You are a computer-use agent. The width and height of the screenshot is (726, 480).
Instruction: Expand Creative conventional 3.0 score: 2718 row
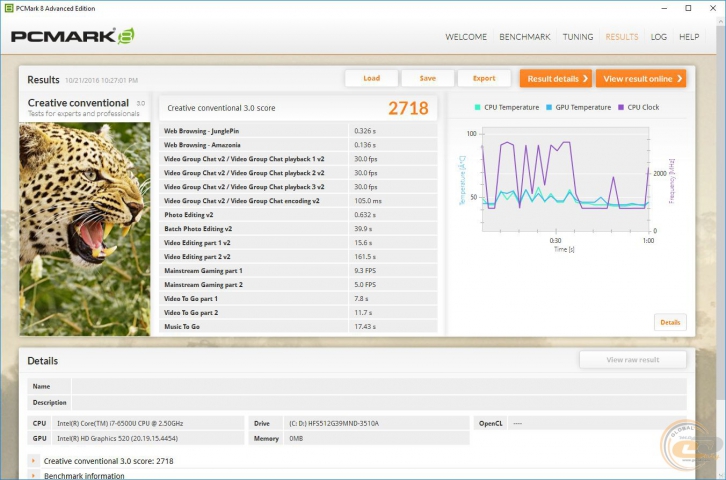click(33, 461)
